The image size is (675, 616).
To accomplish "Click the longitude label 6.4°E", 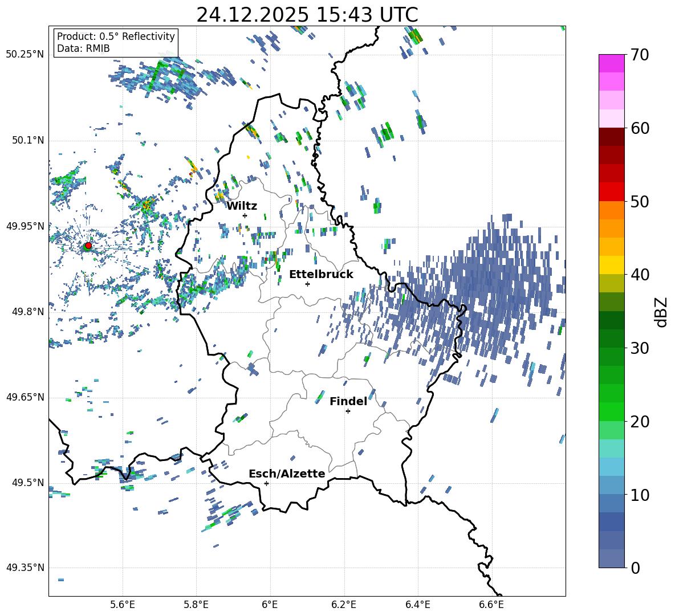I will pos(417,605).
